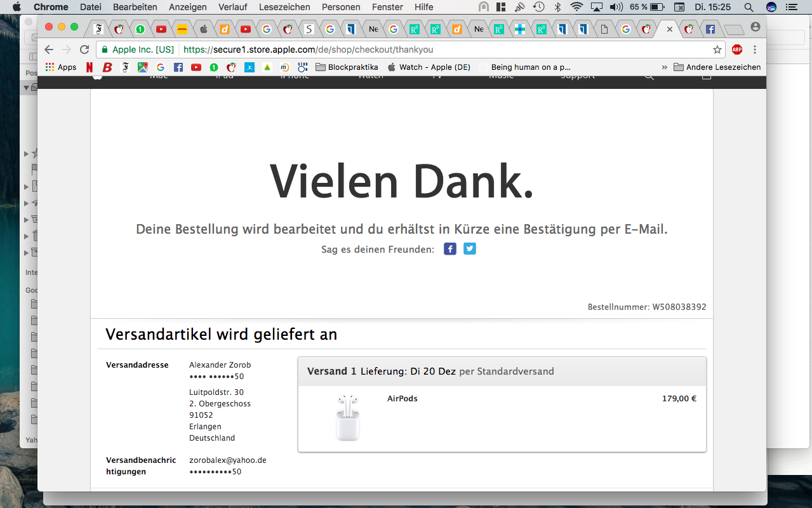Reload the current page

[84, 50]
